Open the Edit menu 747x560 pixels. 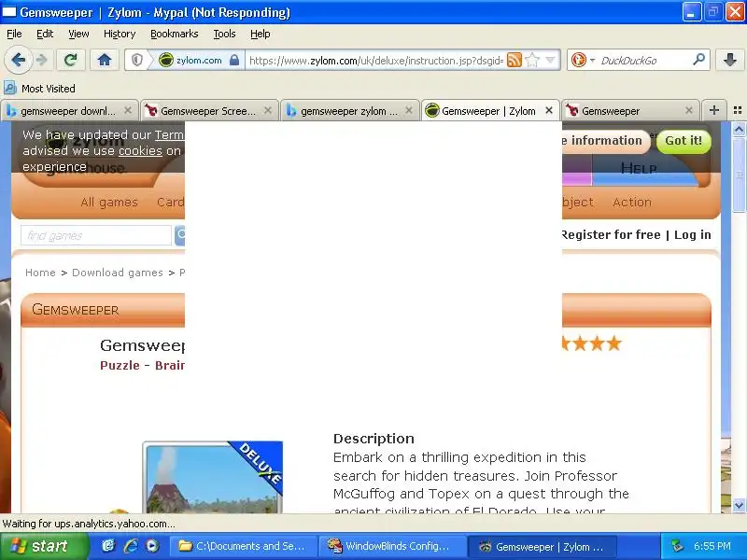[x=45, y=34]
